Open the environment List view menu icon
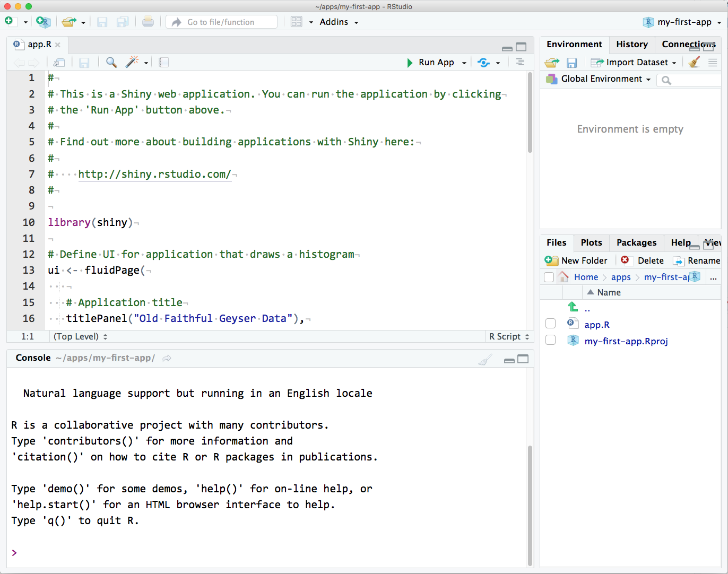The width and height of the screenshot is (728, 574). pyautogui.click(x=713, y=63)
